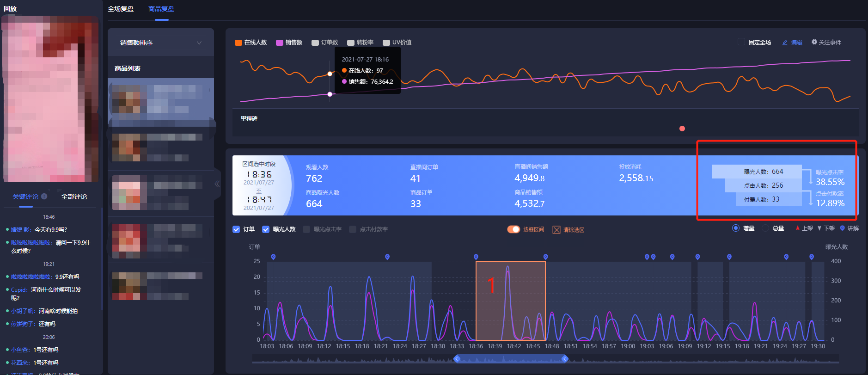Switch to the 全场复盘 tab
The image size is (868, 375).
[121, 9]
